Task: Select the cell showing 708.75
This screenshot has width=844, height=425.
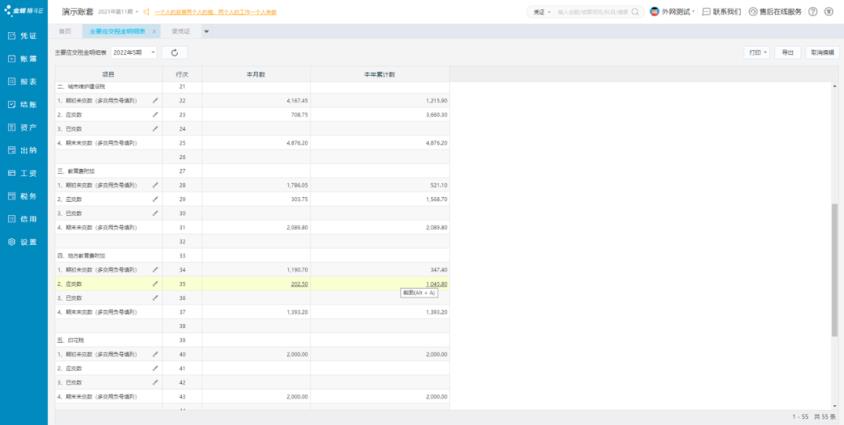Action: tap(256, 115)
